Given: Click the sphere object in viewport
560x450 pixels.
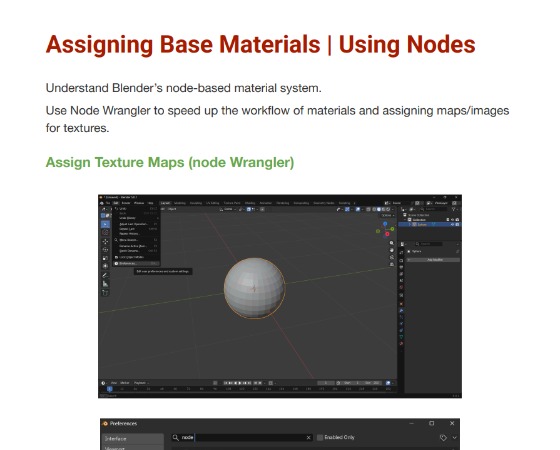Looking at the screenshot, I should 254,288.
